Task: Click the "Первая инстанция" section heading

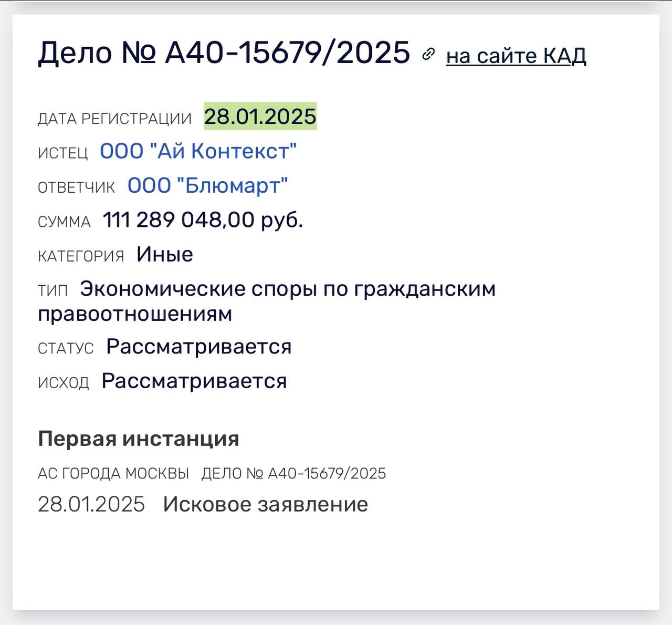Action: [x=139, y=439]
